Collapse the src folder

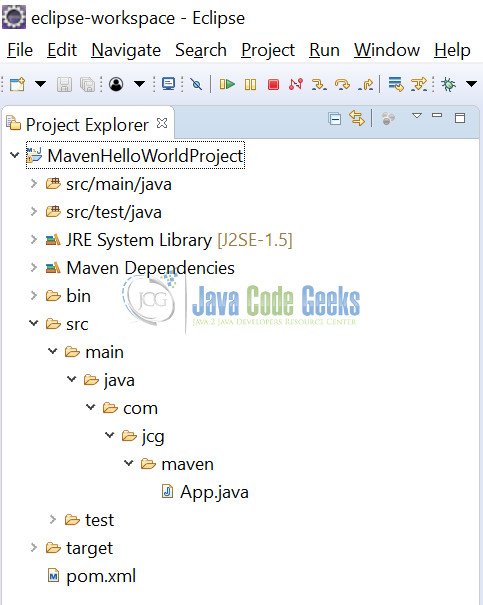[34, 323]
